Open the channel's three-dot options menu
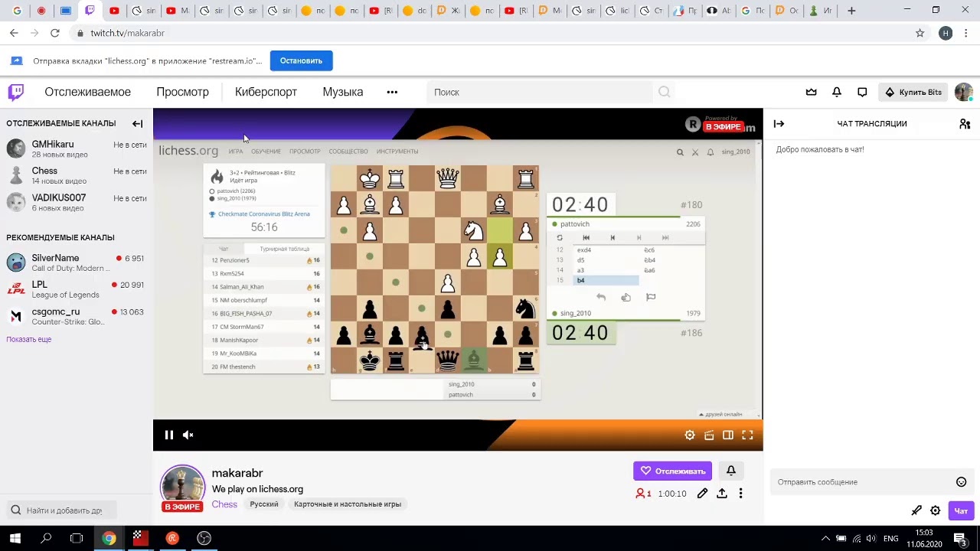Screen dimensions: 980x551 [x=740, y=494]
